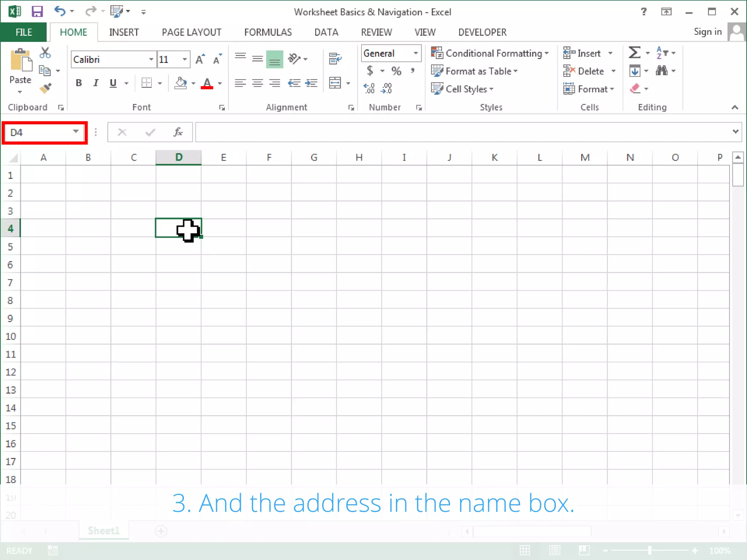This screenshot has height=560, width=747.
Task: Toggle italic formatting
Action: [96, 83]
